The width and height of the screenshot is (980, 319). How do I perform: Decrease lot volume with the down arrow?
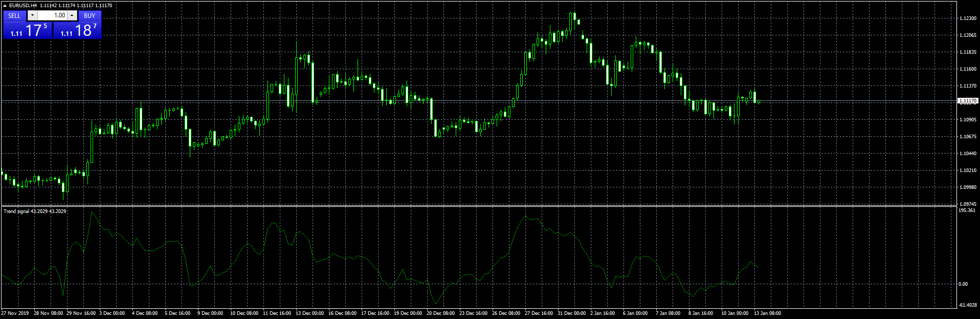(x=32, y=15)
